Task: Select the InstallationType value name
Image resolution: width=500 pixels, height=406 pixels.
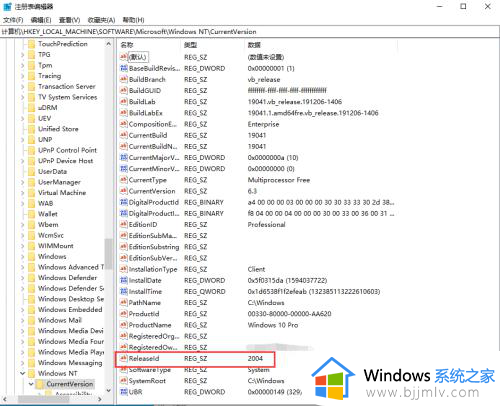Action: tap(153, 269)
